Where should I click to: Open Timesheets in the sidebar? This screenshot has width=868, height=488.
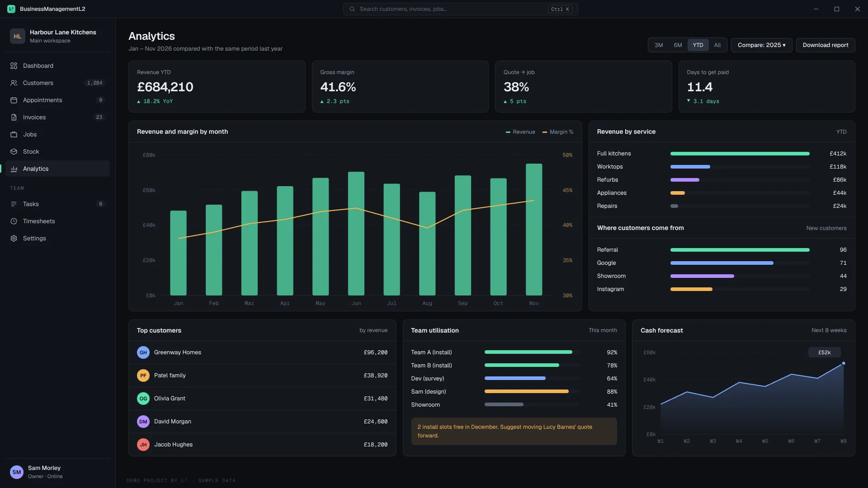click(58, 221)
